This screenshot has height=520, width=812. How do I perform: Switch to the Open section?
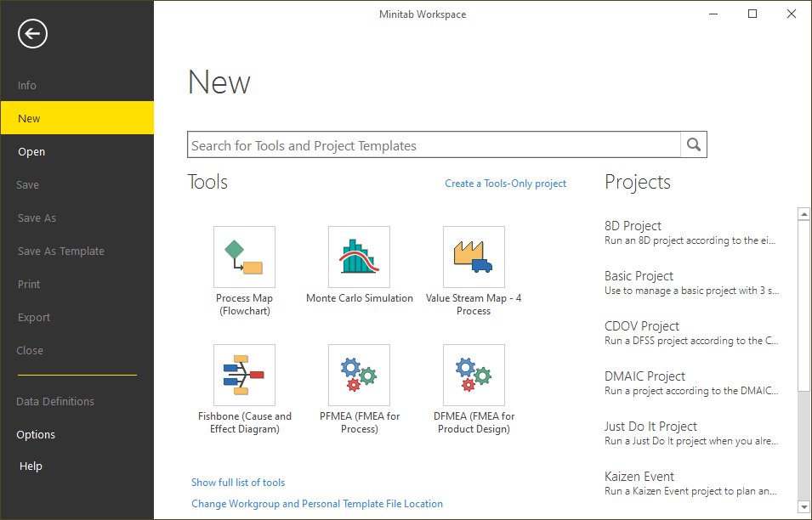[31, 151]
